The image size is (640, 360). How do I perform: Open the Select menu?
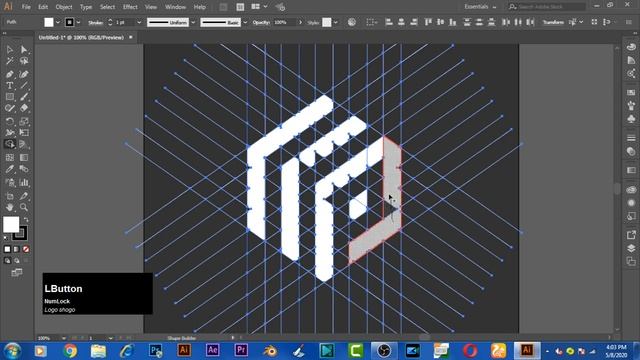[x=107, y=7]
